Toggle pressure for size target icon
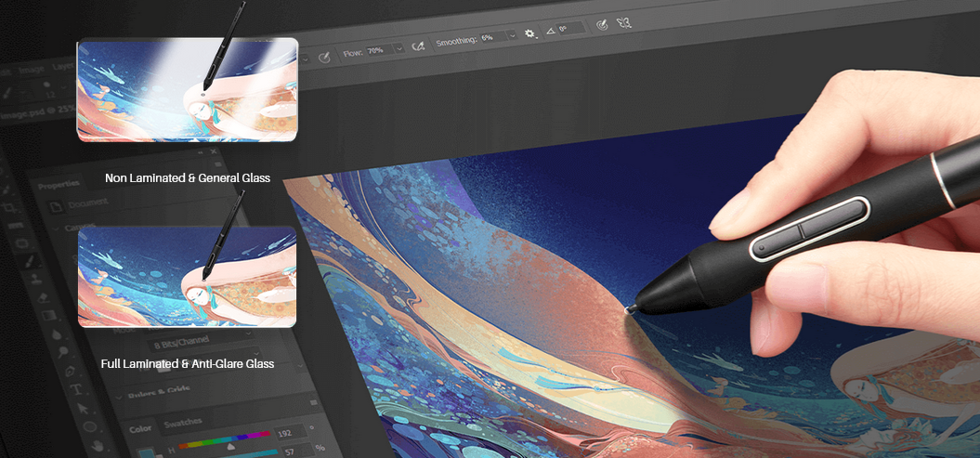Screen dimensions: 980x458 point(601,24)
